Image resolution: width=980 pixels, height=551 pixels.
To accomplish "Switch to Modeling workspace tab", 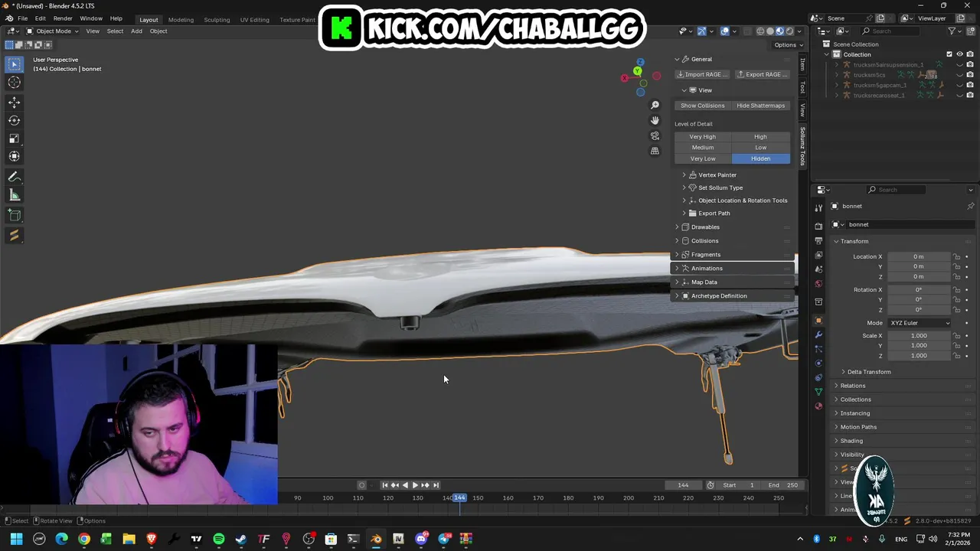I will coord(181,19).
